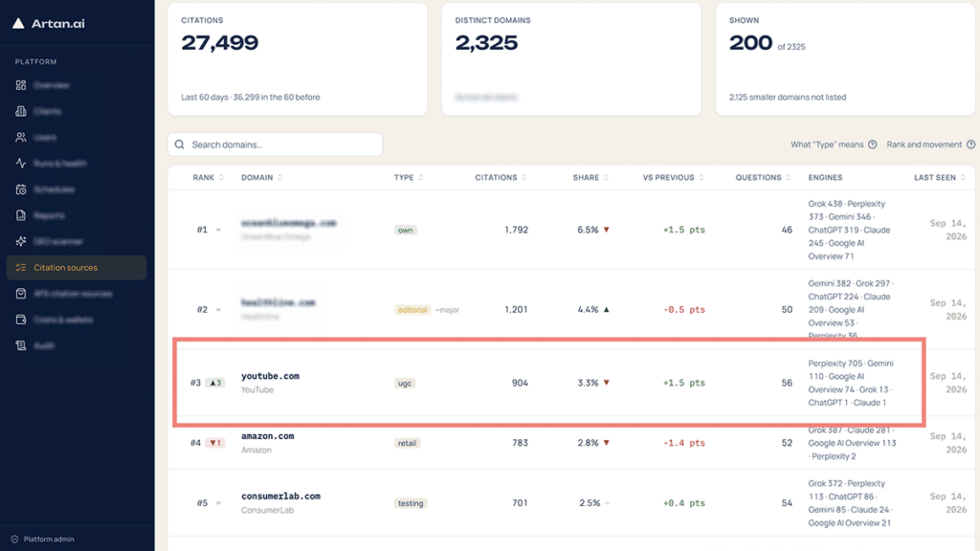Viewport: 980px width, 551px height.
Task: Open the amazon.com domain row
Action: pos(571,443)
